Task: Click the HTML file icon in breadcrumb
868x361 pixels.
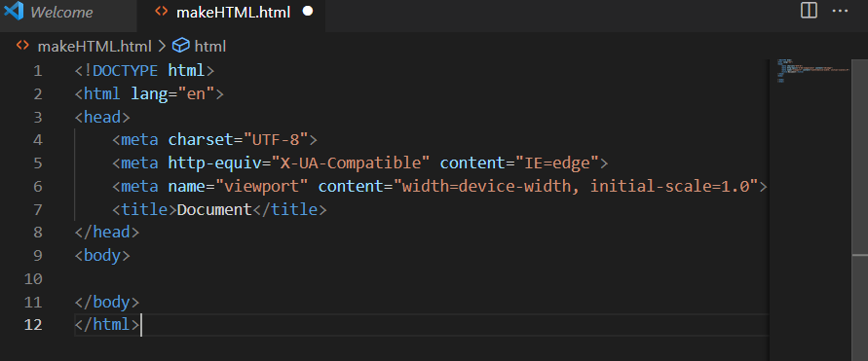Action: (x=22, y=46)
